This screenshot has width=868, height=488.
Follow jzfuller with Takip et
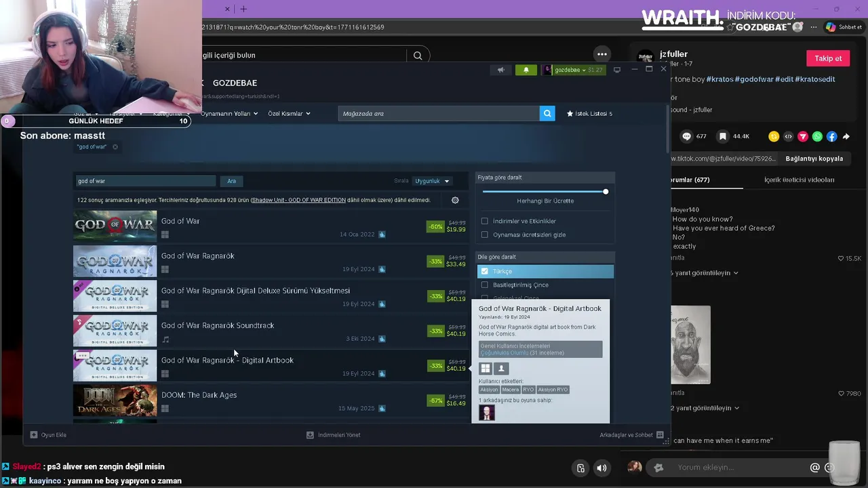828,58
